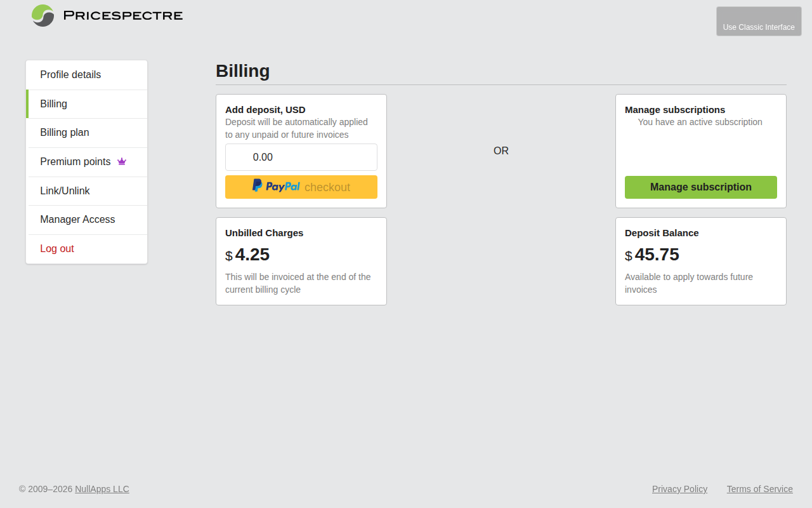Open the Manager Access section
The image size is (812, 508).
77,219
